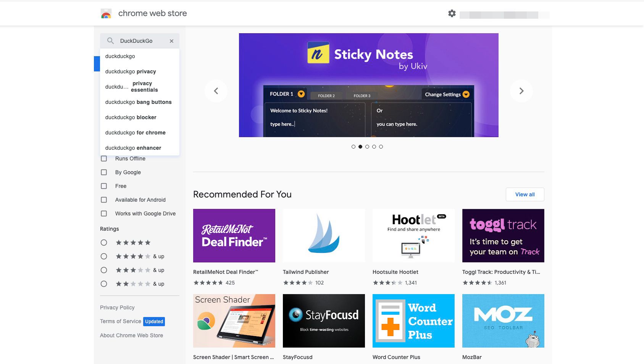Image resolution: width=644 pixels, height=364 pixels.
Task: Click the DuckDuckGo search input field
Action: (140, 41)
